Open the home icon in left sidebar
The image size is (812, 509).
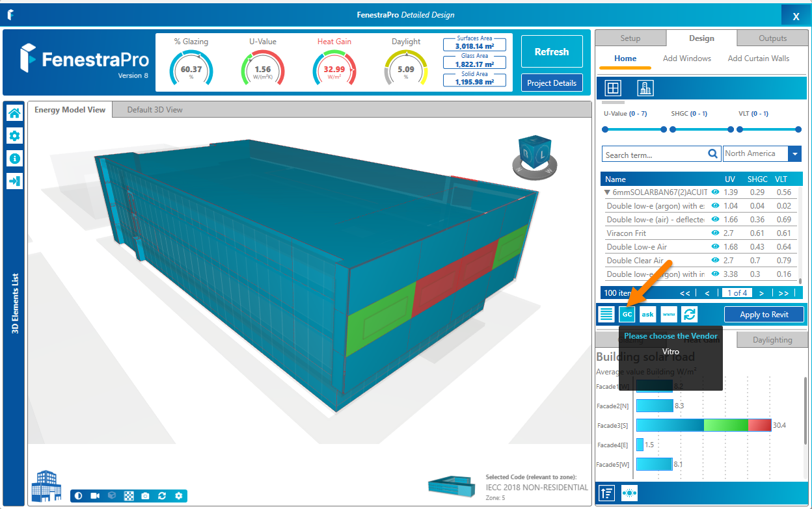click(x=14, y=113)
